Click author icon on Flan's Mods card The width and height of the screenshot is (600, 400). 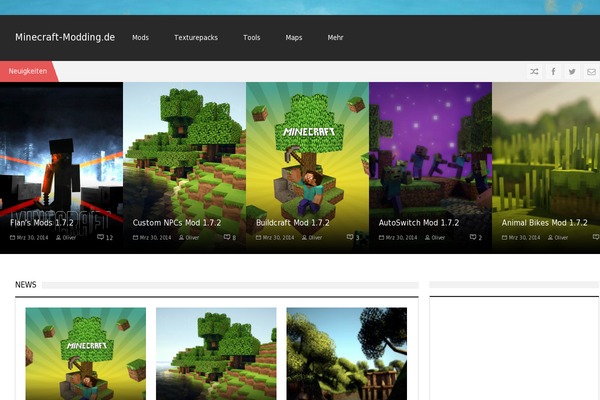(59, 238)
